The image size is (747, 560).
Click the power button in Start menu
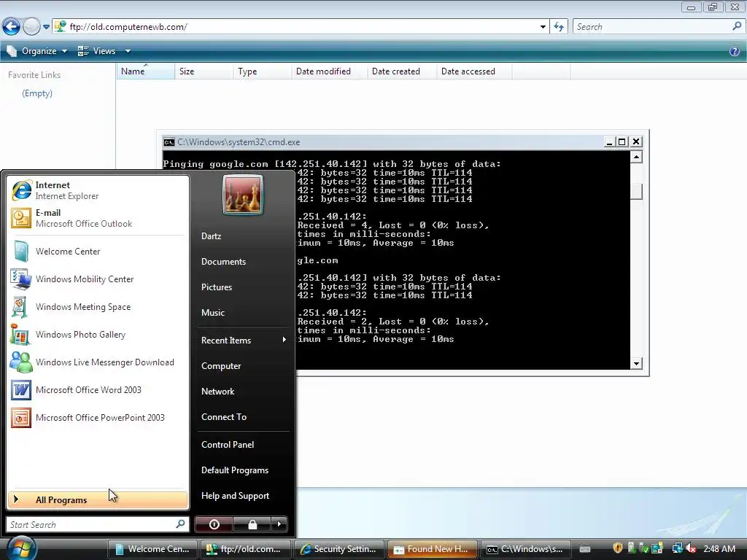pyautogui.click(x=214, y=524)
